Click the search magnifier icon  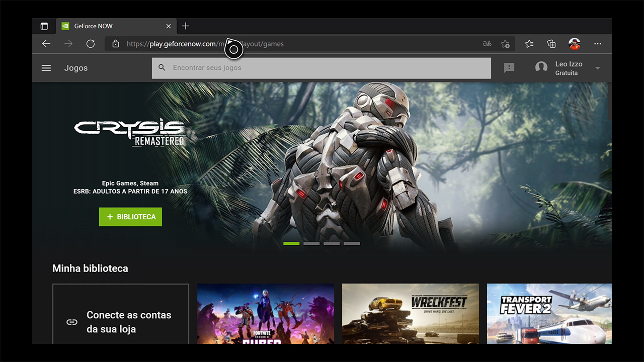(x=162, y=67)
